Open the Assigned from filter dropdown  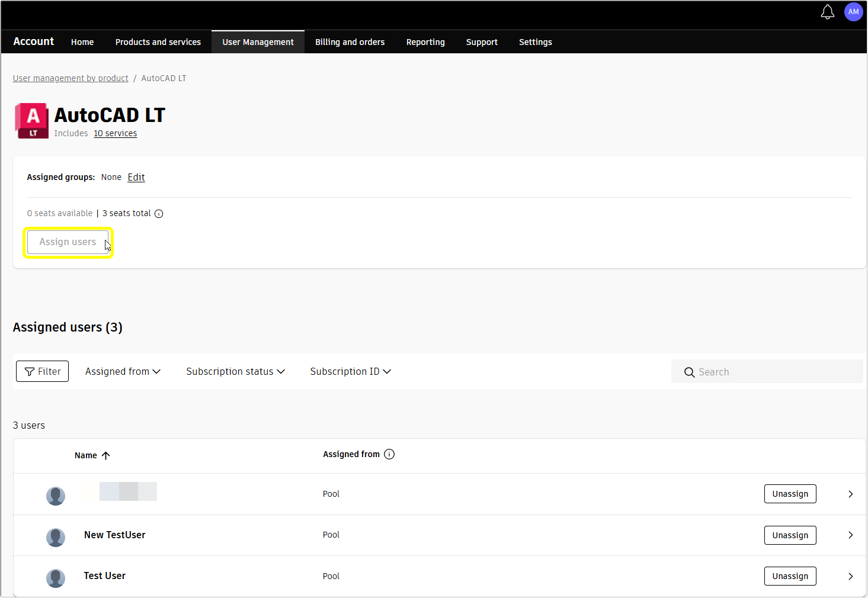tap(123, 371)
